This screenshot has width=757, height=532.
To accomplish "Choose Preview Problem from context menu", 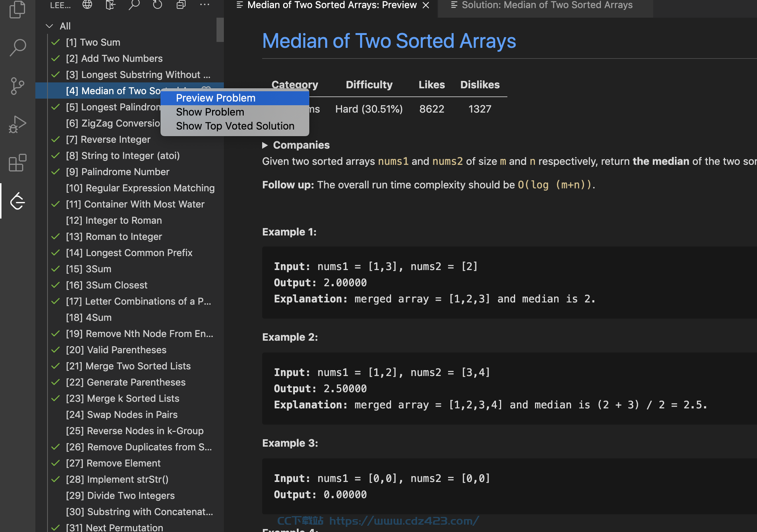I will point(235,98).
